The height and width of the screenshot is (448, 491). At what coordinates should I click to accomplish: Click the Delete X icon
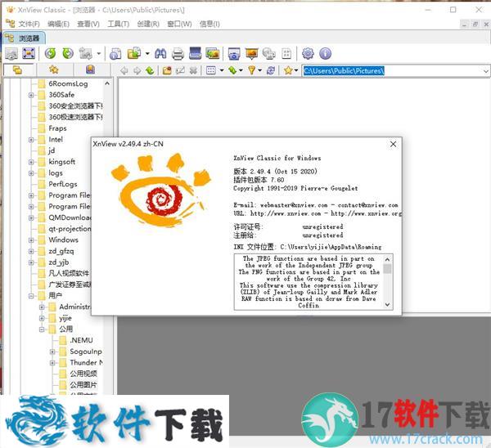click(x=193, y=70)
